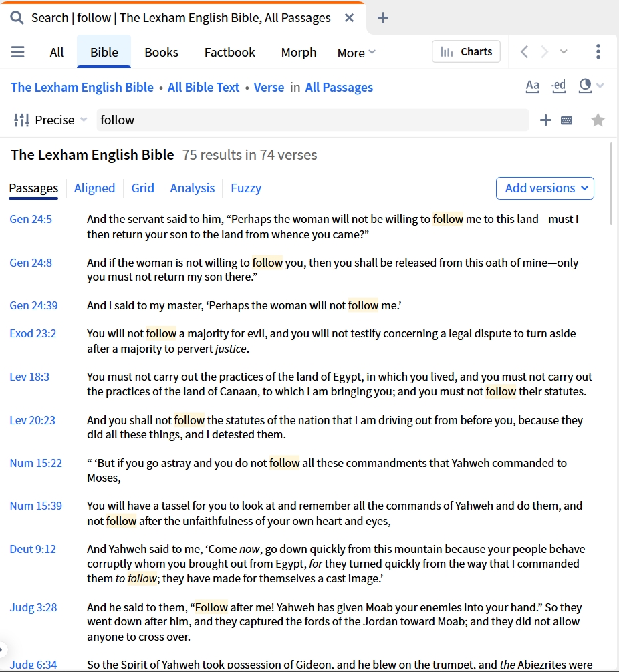Switch to the Aligned results view
The image size is (619, 672).
[x=94, y=188]
